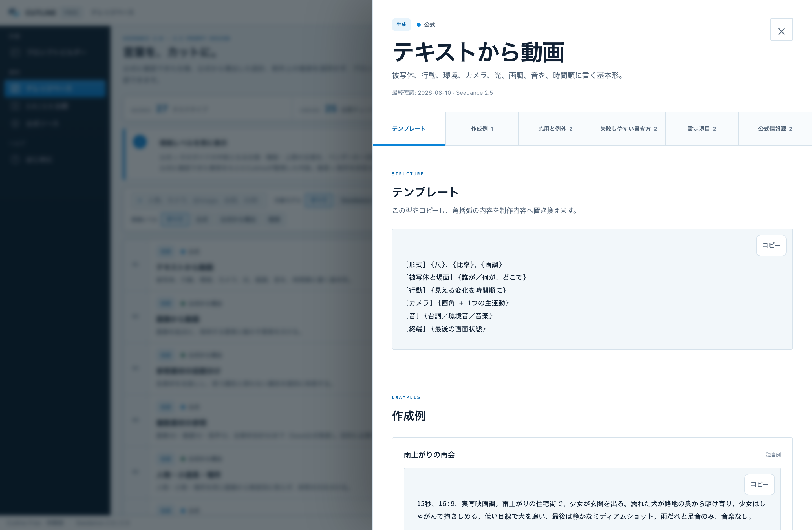Click the EXAMPLES section label

pos(406,397)
